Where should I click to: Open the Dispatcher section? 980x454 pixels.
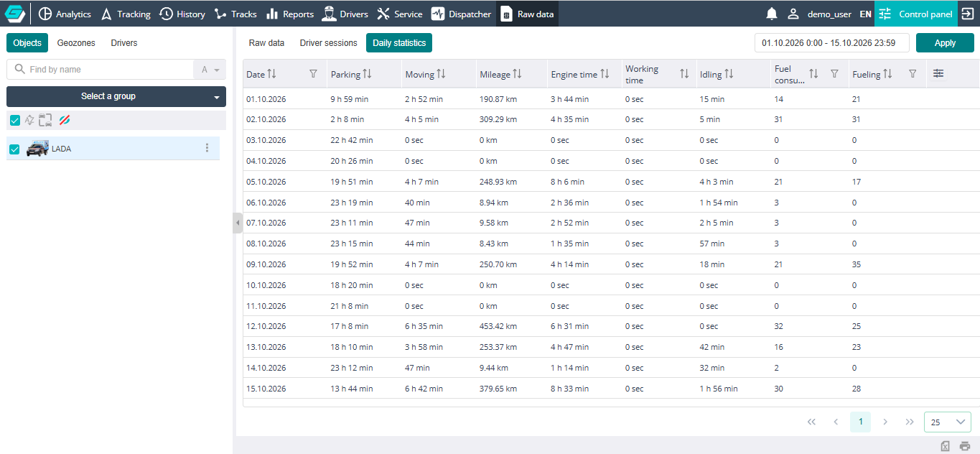(462, 14)
